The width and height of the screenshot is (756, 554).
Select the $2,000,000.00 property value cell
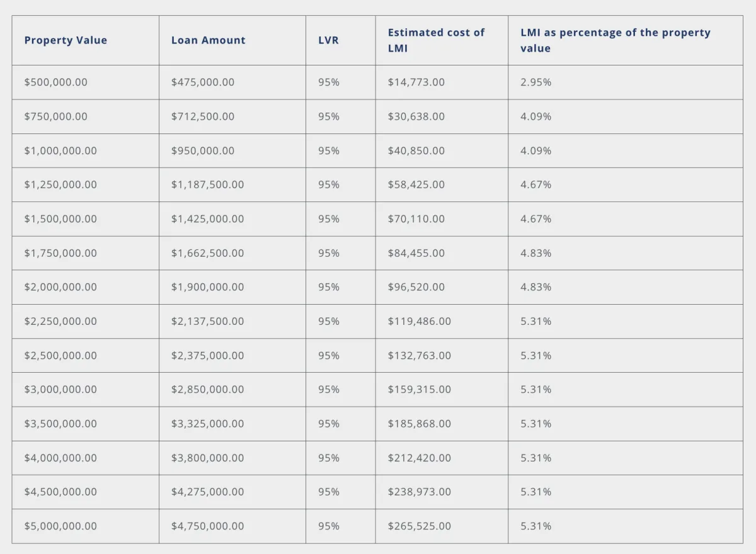60,287
